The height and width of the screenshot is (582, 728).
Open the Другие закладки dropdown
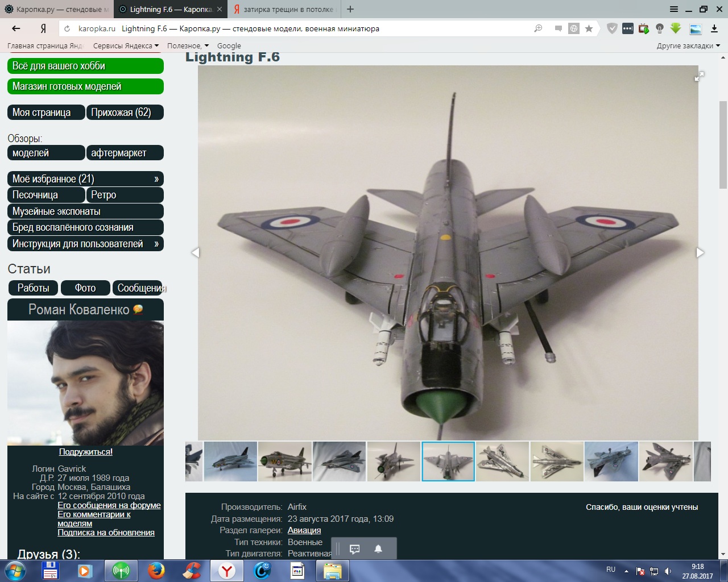click(688, 45)
